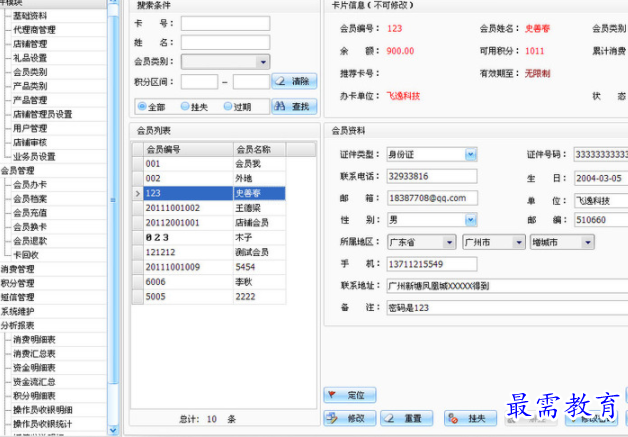This screenshot has width=628, height=437.
Task: Open the 性别 dropdown
Action: [471, 220]
